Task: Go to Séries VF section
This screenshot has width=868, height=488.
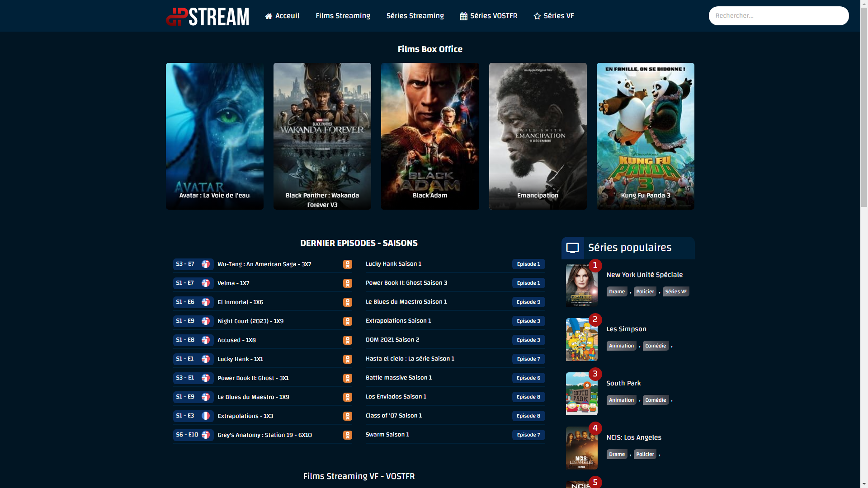Action: [553, 16]
